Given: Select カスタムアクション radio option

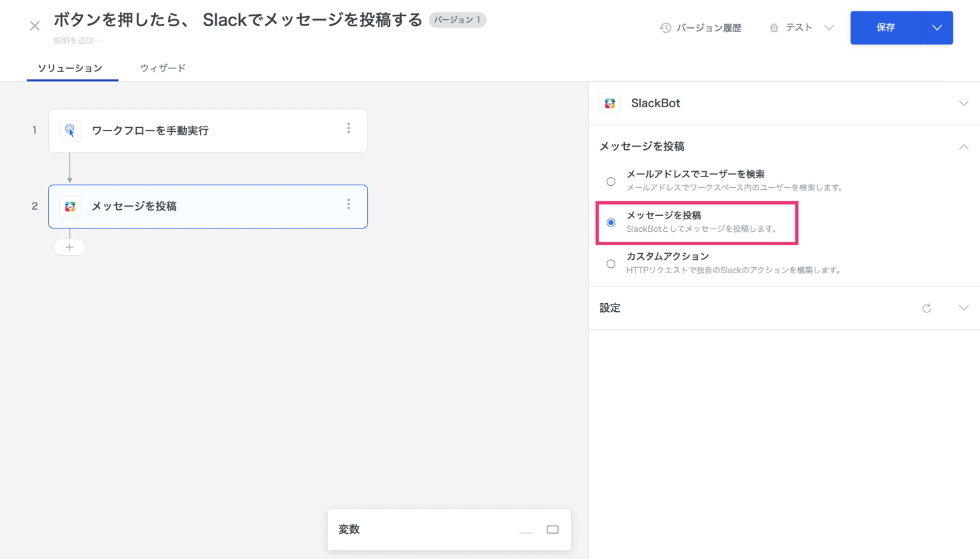Looking at the screenshot, I should (611, 264).
